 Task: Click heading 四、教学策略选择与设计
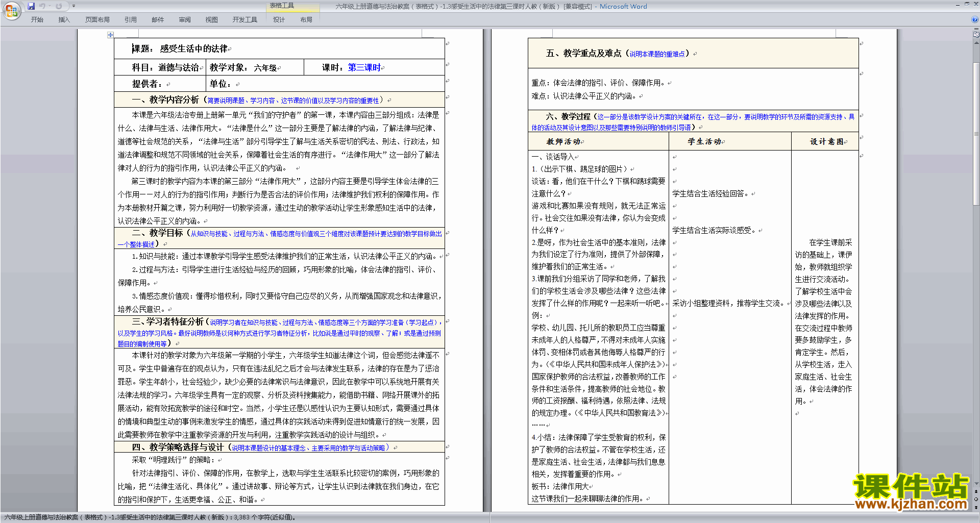coord(178,447)
